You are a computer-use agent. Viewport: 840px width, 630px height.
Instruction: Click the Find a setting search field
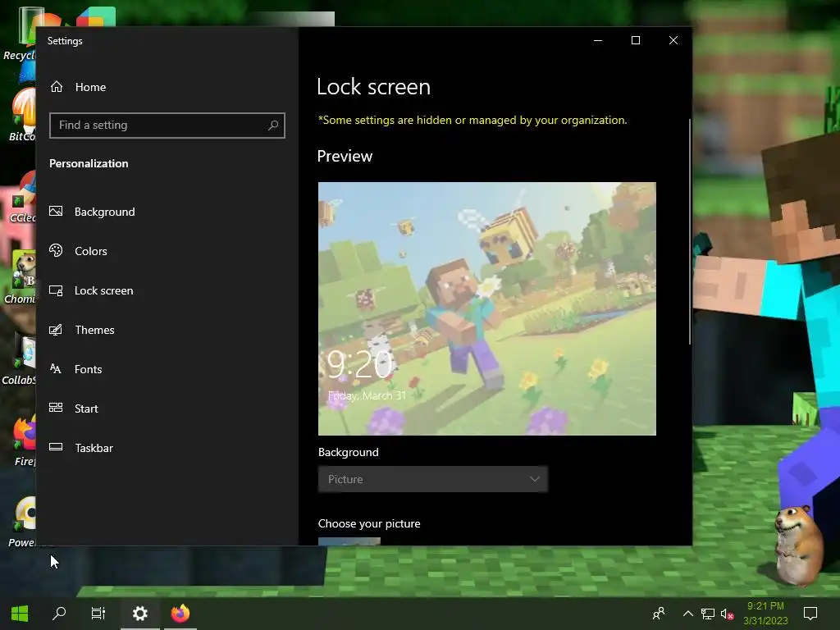(167, 126)
